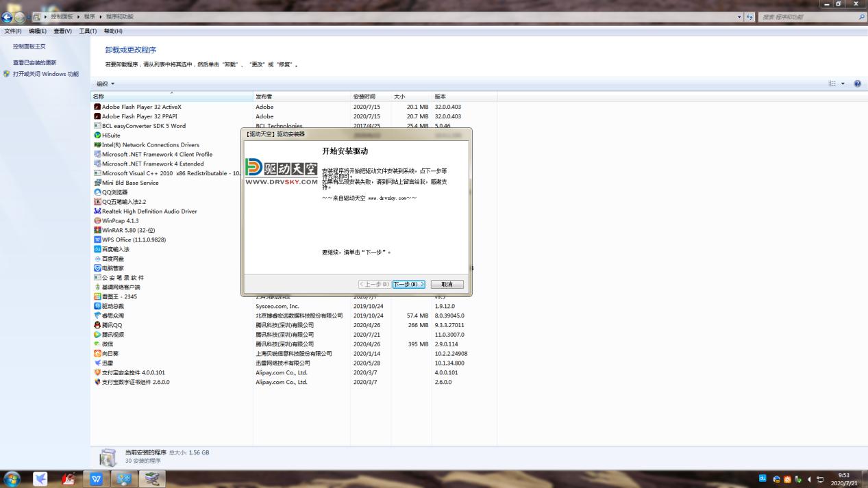Click the WPS Office program icon
Screen dimensions: 868x488
click(97, 240)
